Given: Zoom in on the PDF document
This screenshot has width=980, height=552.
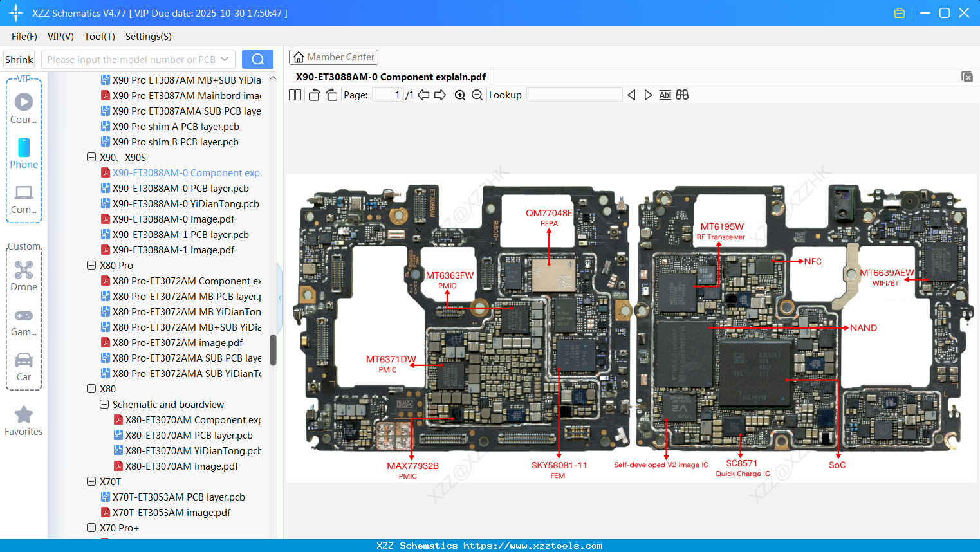Looking at the screenshot, I should click(459, 95).
